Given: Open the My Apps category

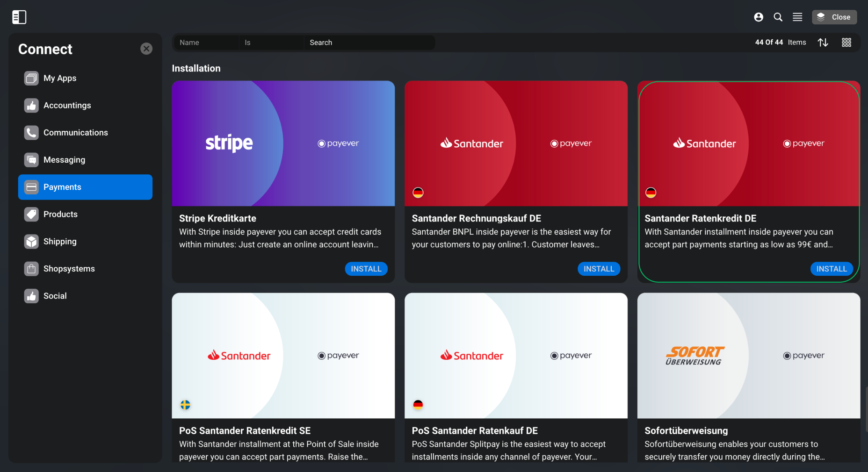Looking at the screenshot, I should [x=85, y=78].
